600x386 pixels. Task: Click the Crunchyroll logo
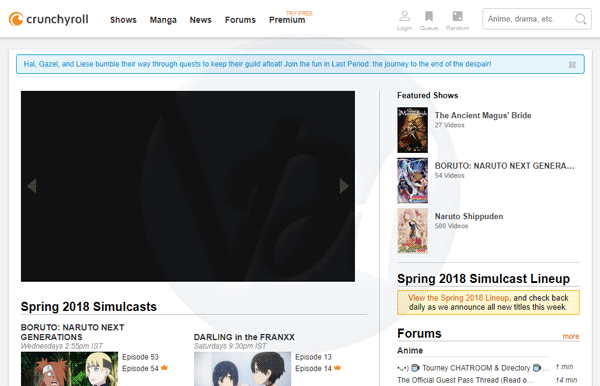click(49, 19)
